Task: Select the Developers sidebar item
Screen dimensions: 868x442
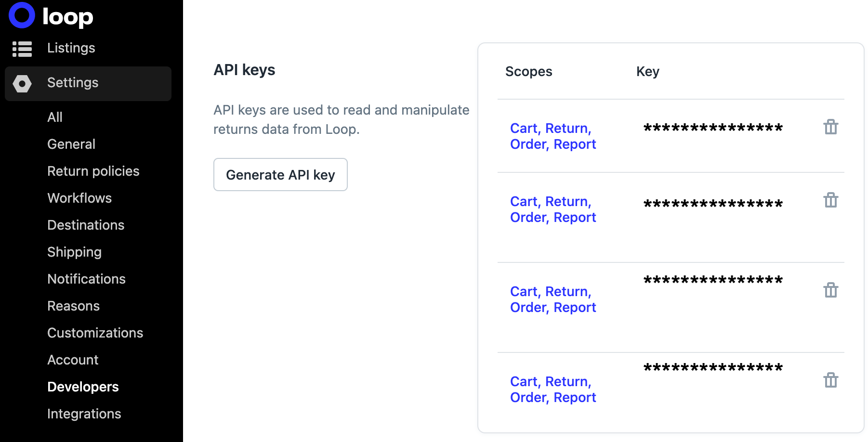Action: 83,387
